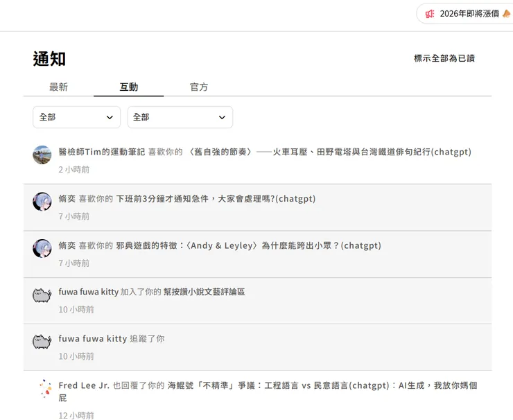Open article 邪典遊戲的特徵 Andy & Leyley
This screenshot has width=513, height=420.
coord(248,245)
